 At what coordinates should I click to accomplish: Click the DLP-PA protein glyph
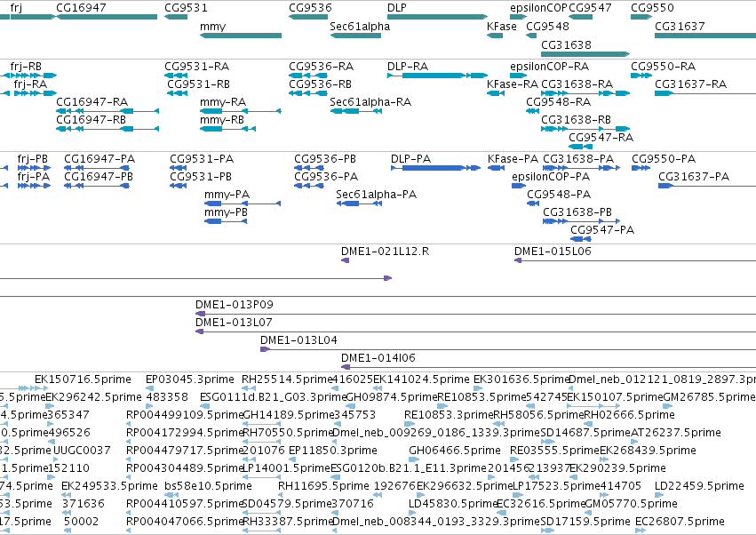[x=436, y=168]
